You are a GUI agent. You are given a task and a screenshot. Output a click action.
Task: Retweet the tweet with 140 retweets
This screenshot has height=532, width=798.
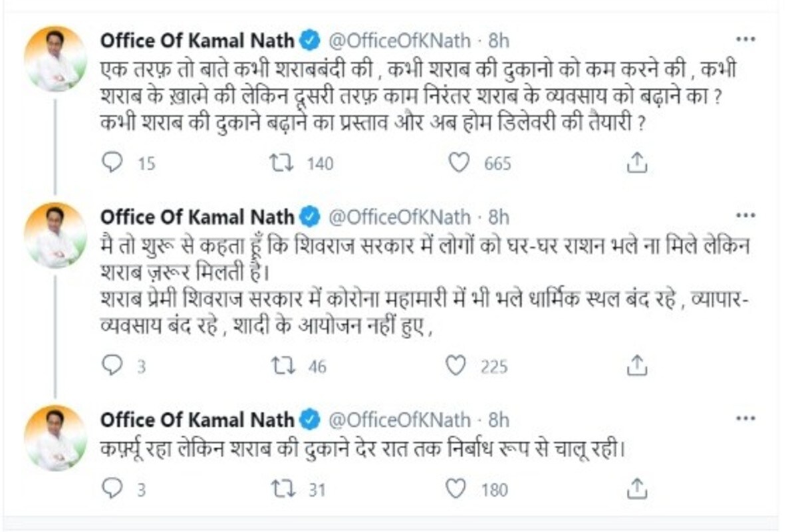(x=283, y=163)
